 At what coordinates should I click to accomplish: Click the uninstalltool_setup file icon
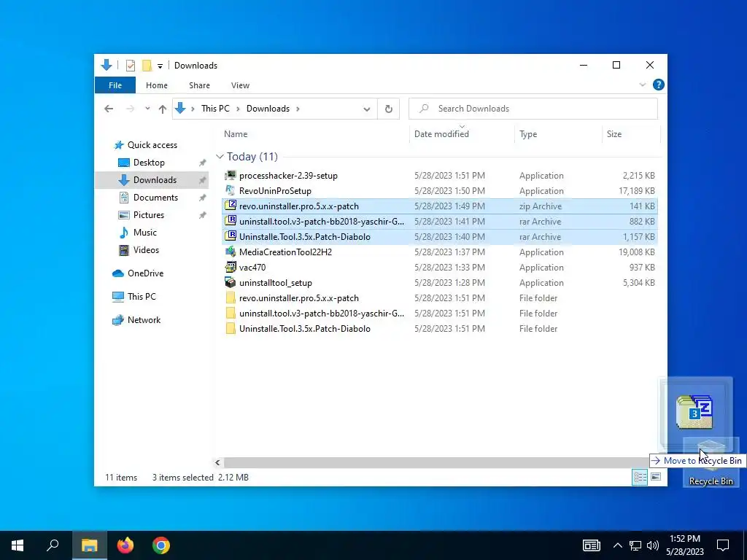(231, 282)
